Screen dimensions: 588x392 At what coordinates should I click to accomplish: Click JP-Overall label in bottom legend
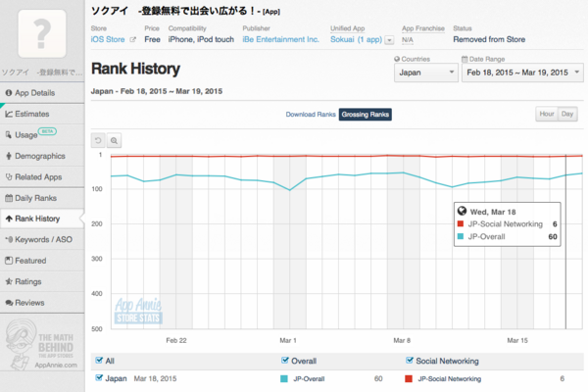(x=309, y=379)
